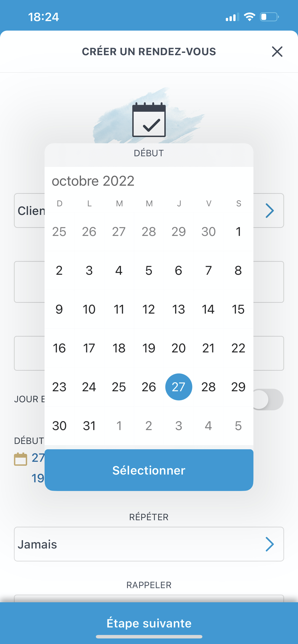Tap the calendar checkmark illustration icon

coord(149,120)
